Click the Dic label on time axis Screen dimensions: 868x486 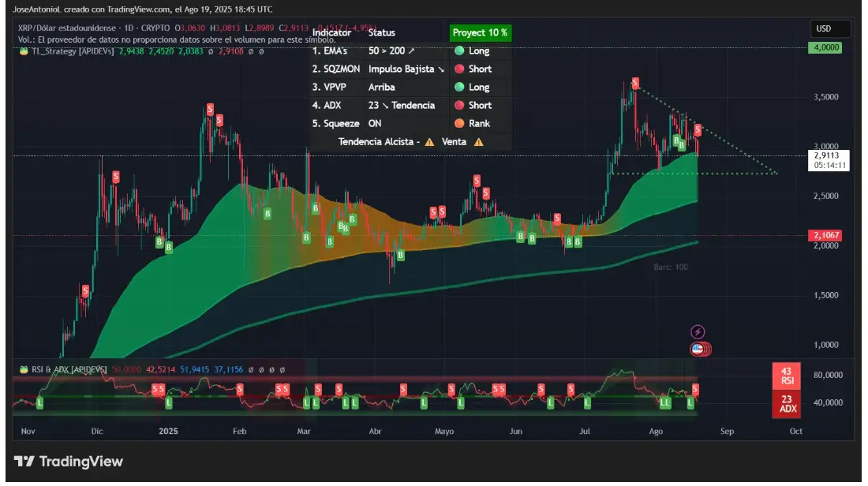[x=97, y=432]
